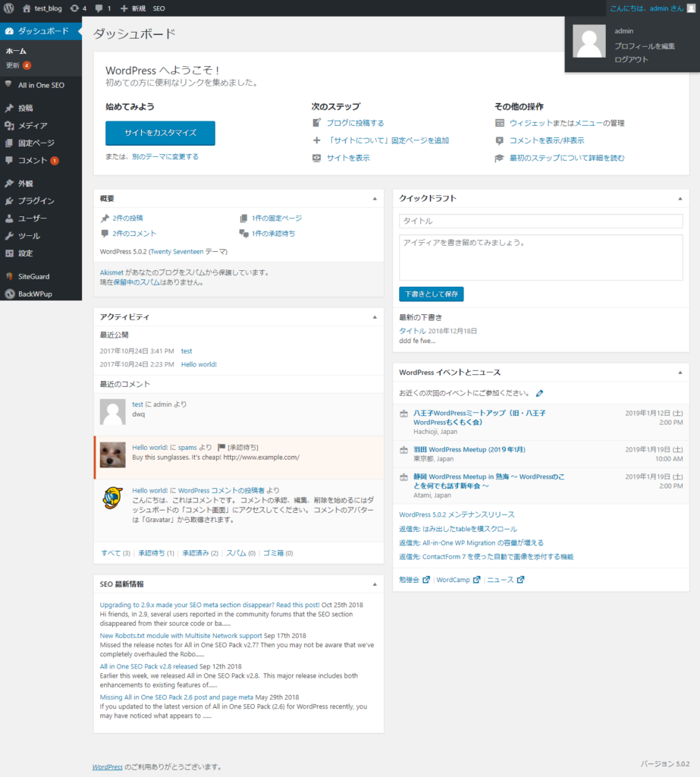700x777 pixels.
Task: Collapse the SEO 最新情報 panel
Action: (x=374, y=584)
